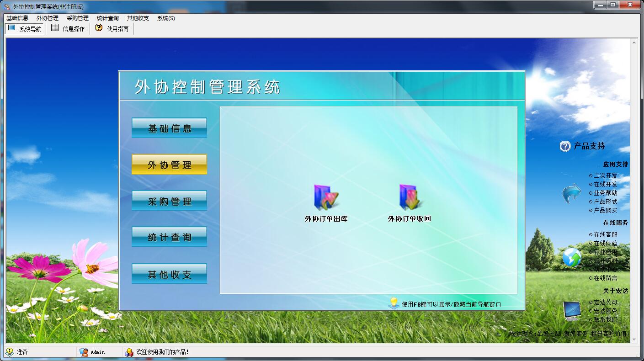Image resolution: width=644 pixels, height=361 pixels.
Task: Click the 产品支持 question mark icon
Action: click(565, 146)
